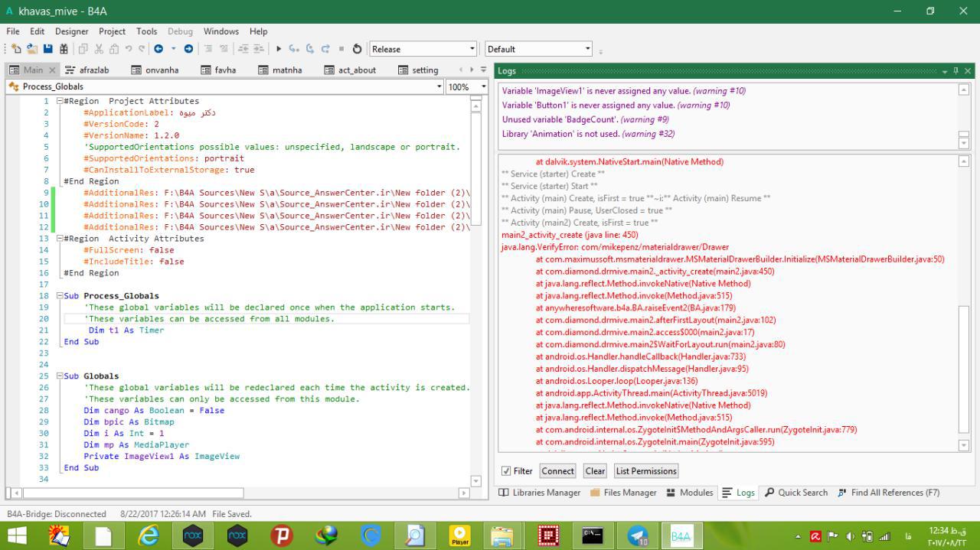Collapse the Sub Process_Globals code block

coord(60,296)
